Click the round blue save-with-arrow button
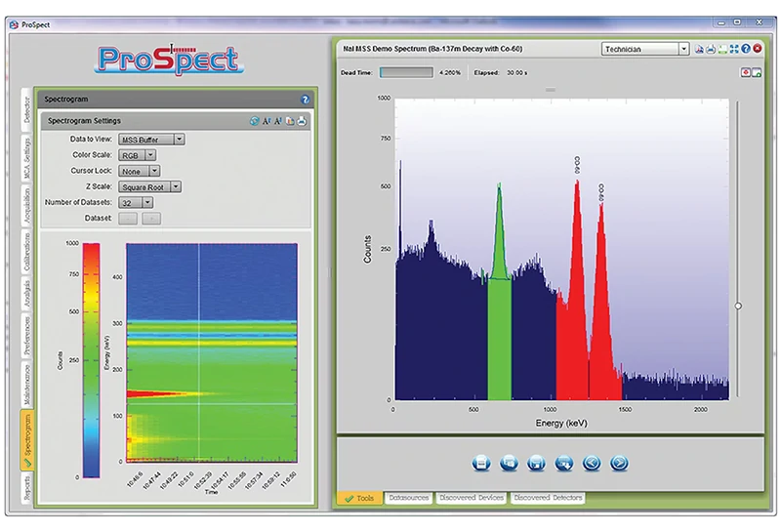Image resolution: width=781 pixels, height=532 pixels. tap(564, 464)
